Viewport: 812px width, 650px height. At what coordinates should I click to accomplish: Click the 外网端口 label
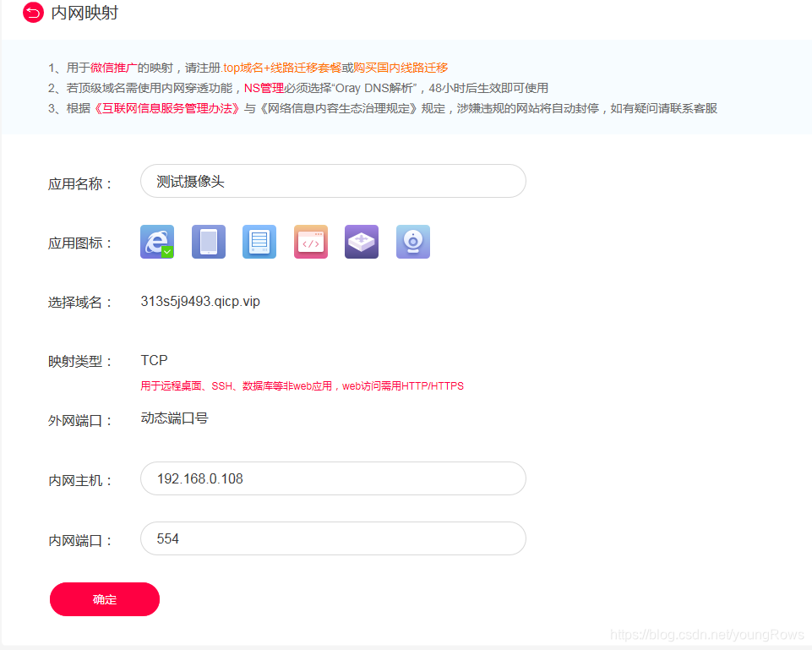pos(80,420)
